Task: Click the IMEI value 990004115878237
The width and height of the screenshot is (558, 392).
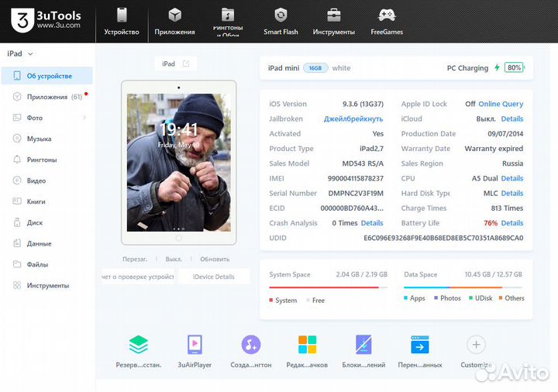Action: [356, 178]
